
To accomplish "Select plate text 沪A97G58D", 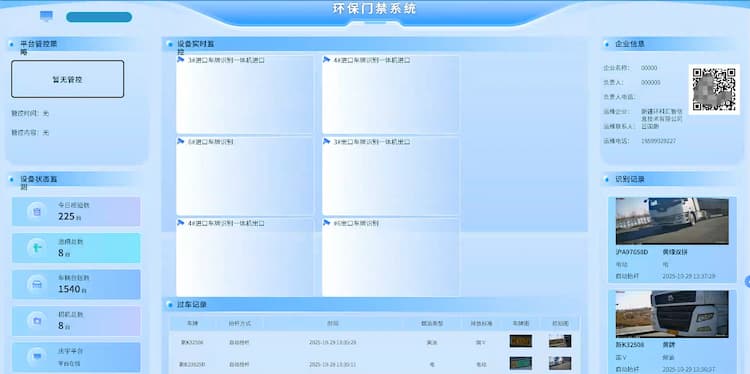I will tap(631, 252).
